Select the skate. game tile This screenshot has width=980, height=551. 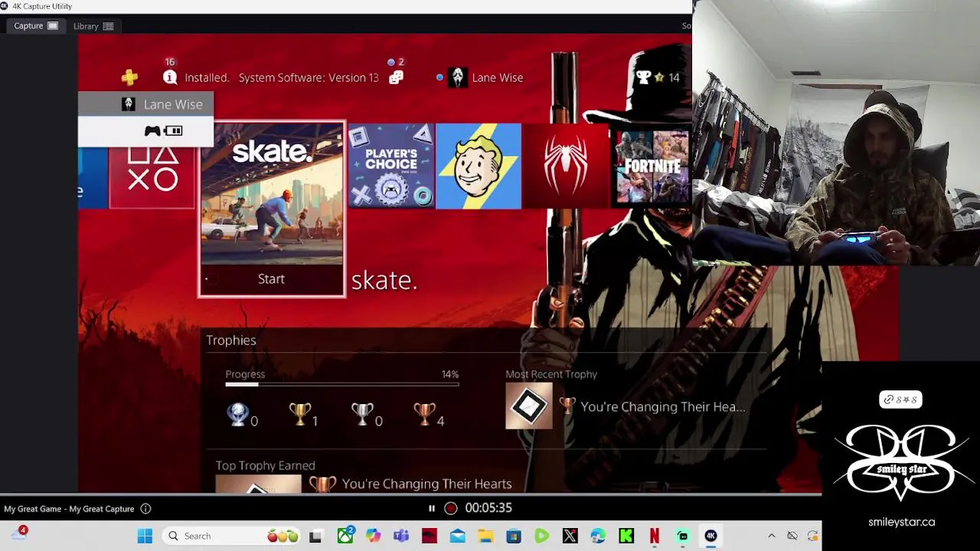pos(272,209)
